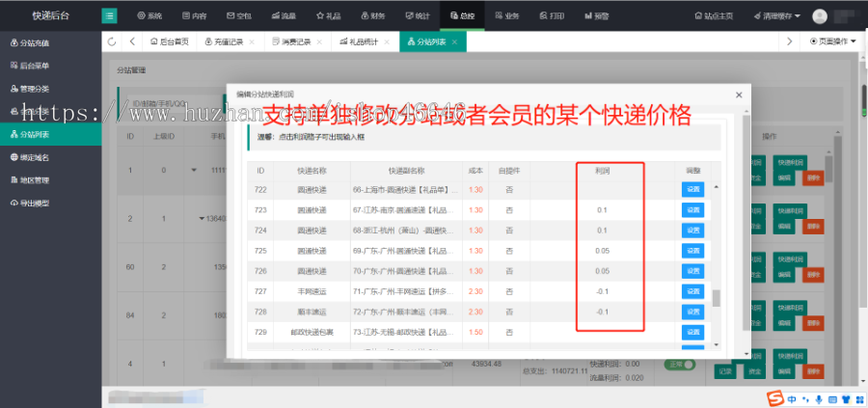Click the express table scrollbar thumb
This screenshot has width=868, height=408.
pos(717,298)
